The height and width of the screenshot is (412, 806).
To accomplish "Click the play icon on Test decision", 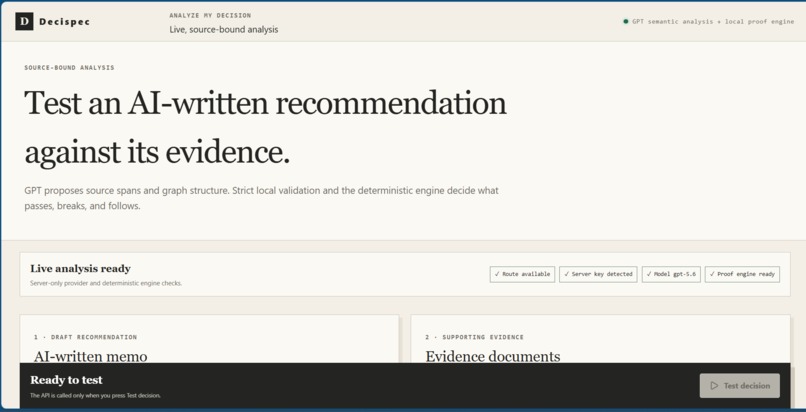I will pos(714,386).
